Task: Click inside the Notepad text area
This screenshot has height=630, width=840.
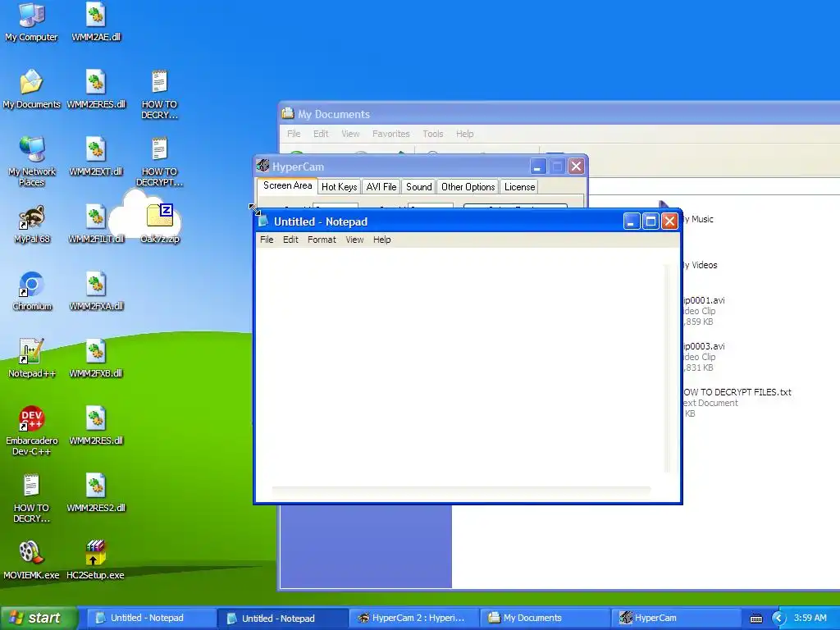Action: [x=461, y=367]
